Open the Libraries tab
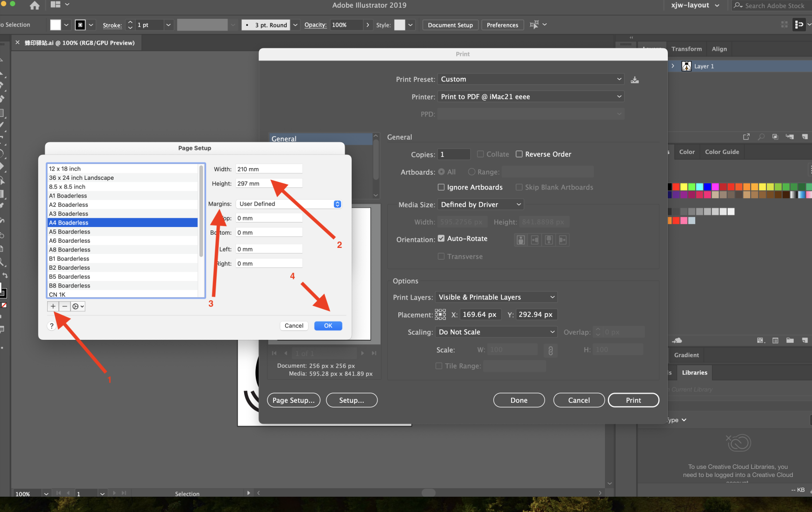The height and width of the screenshot is (512, 812). pyautogui.click(x=694, y=373)
